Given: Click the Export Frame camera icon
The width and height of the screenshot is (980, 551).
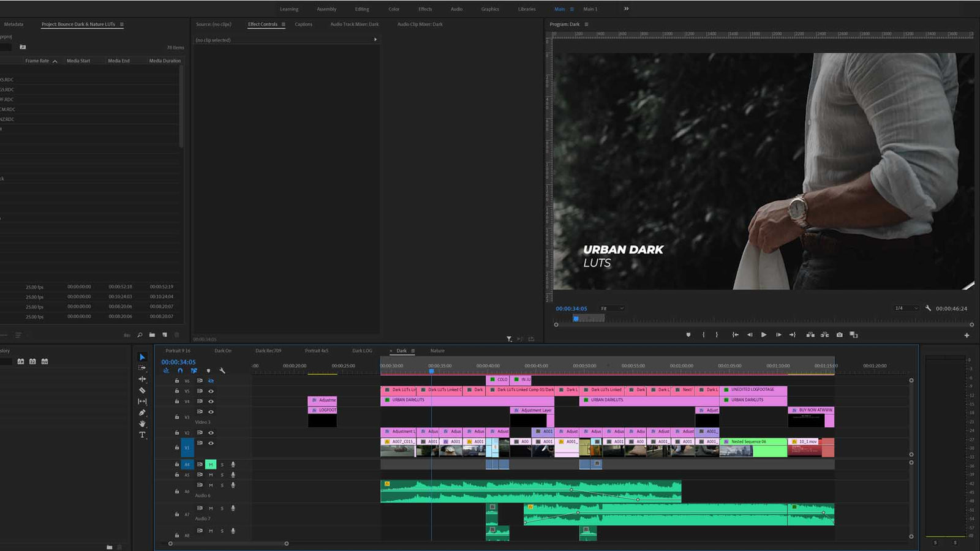Looking at the screenshot, I should coord(840,335).
